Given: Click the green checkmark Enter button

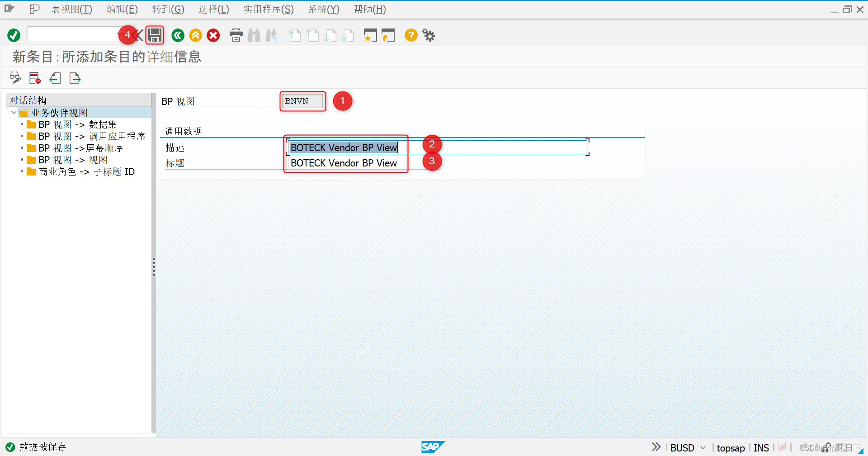Looking at the screenshot, I should click(14, 35).
